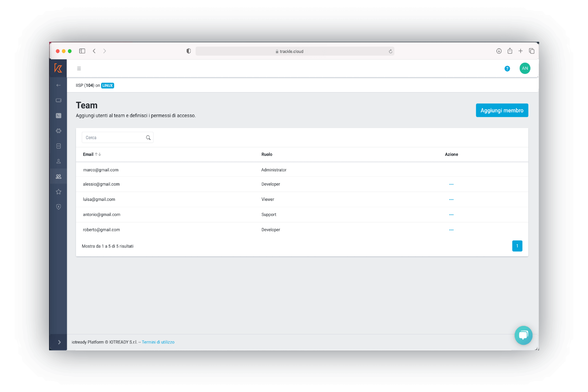The height and width of the screenshot is (392, 588).
Task: Click the roberto@gmail.com email cell
Action: point(101,230)
